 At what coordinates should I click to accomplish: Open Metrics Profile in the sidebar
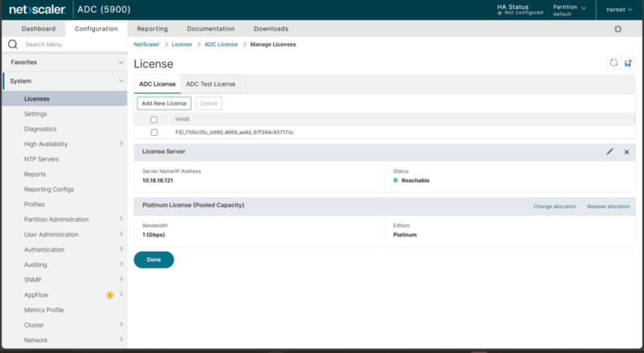point(44,310)
